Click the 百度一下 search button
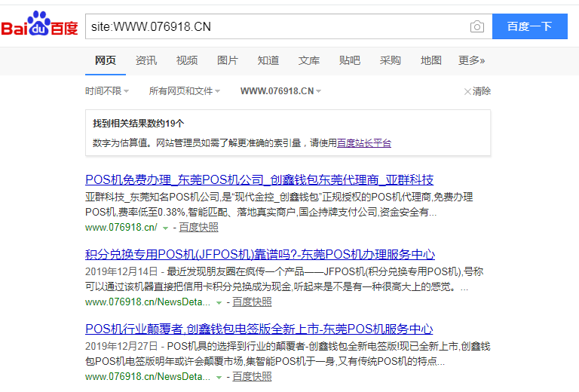579x392 pixels. coord(530,26)
